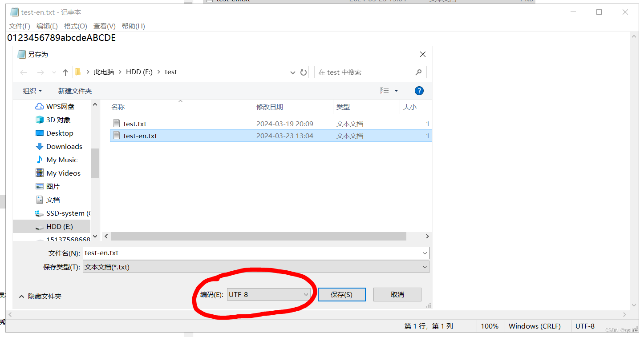
Task: Click the 取消 button
Action: click(397, 294)
